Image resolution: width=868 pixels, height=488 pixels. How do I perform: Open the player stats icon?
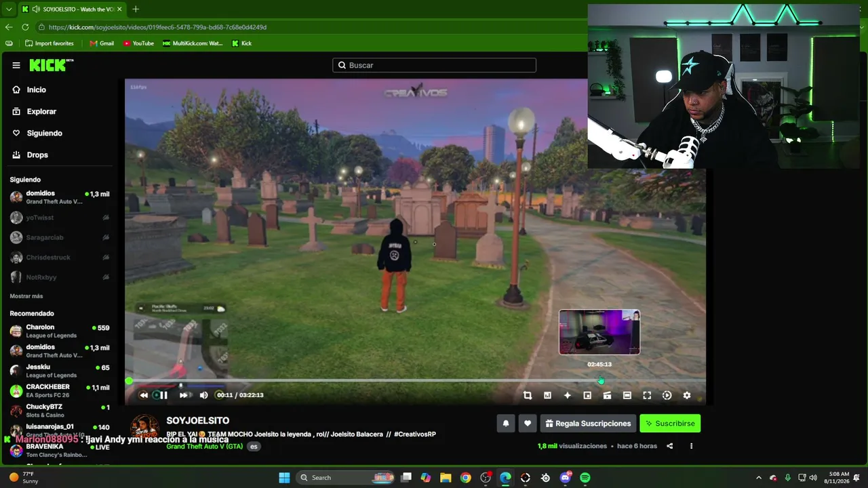pos(547,395)
